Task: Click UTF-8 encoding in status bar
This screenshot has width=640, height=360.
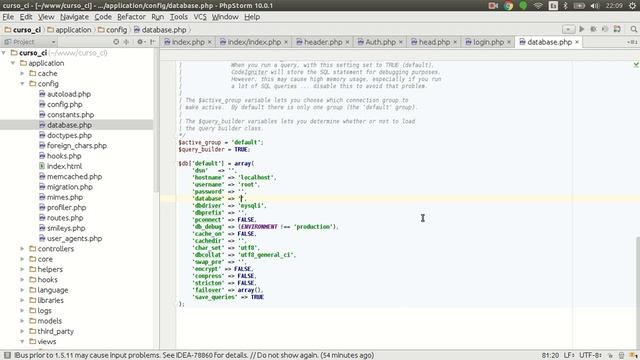Action: coord(590,356)
